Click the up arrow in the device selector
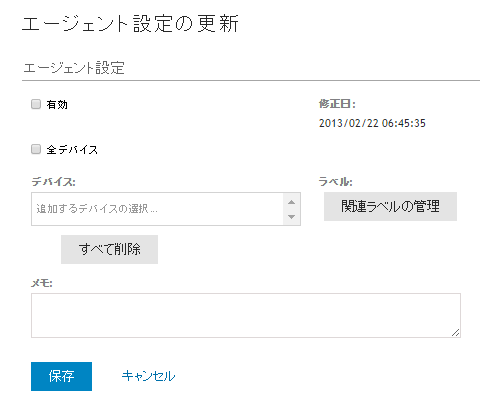The width and height of the screenshot is (480, 402). [292, 202]
